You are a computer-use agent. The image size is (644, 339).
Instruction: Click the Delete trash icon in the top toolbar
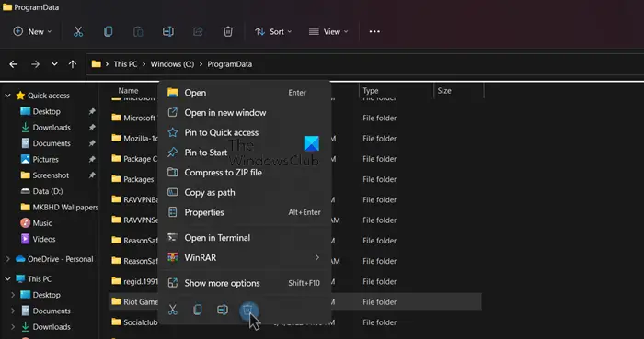pos(228,31)
